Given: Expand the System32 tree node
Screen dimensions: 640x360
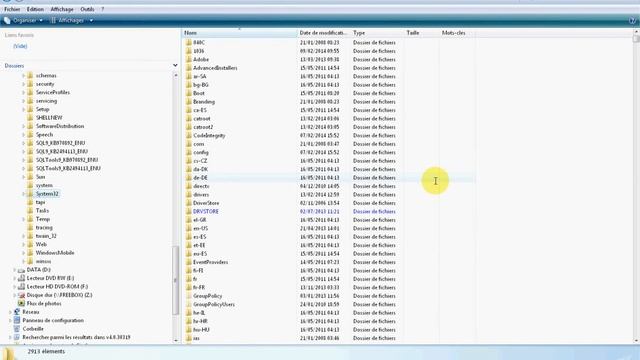Looking at the screenshot, I should coord(23,194).
